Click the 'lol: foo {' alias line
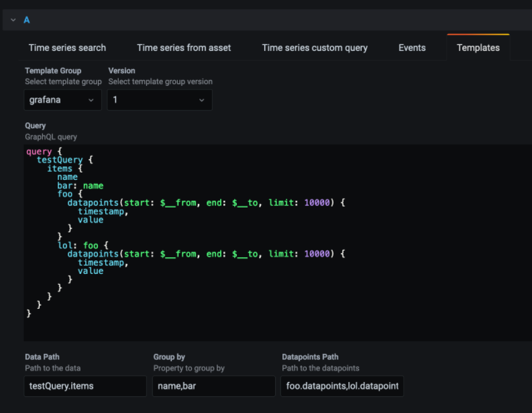The image size is (532, 413). coord(83,245)
